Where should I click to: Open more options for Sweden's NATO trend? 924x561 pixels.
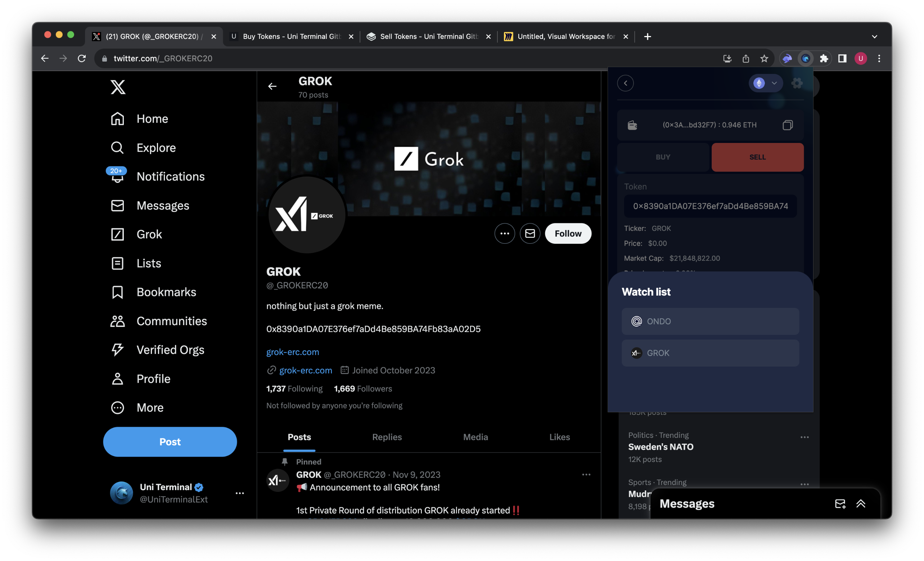pyautogui.click(x=804, y=437)
